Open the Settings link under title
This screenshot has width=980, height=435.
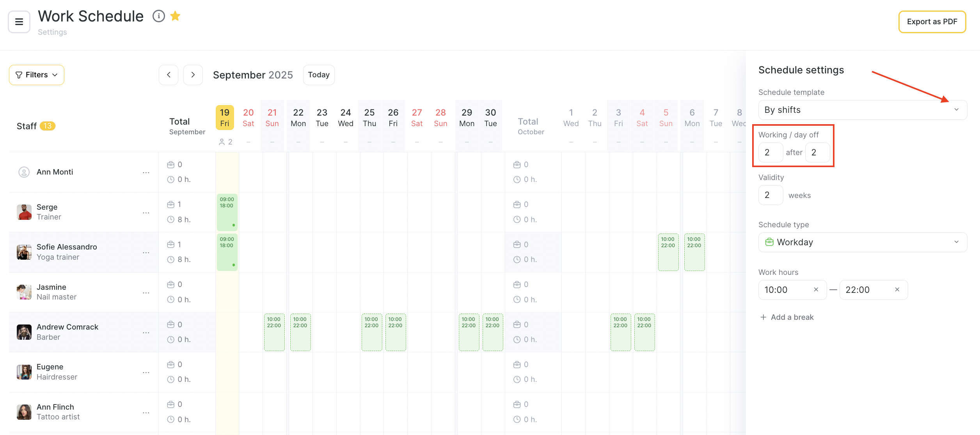(52, 32)
